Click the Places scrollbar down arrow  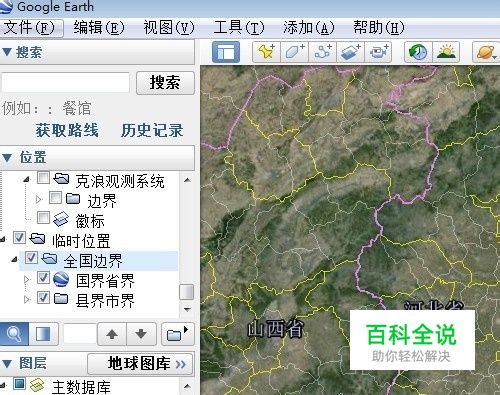point(187,310)
